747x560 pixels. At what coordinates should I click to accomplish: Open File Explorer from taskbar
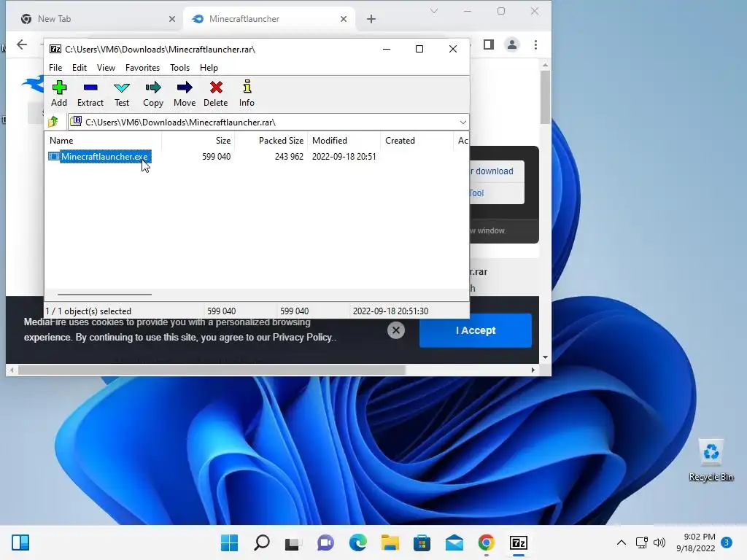coord(390,542)
